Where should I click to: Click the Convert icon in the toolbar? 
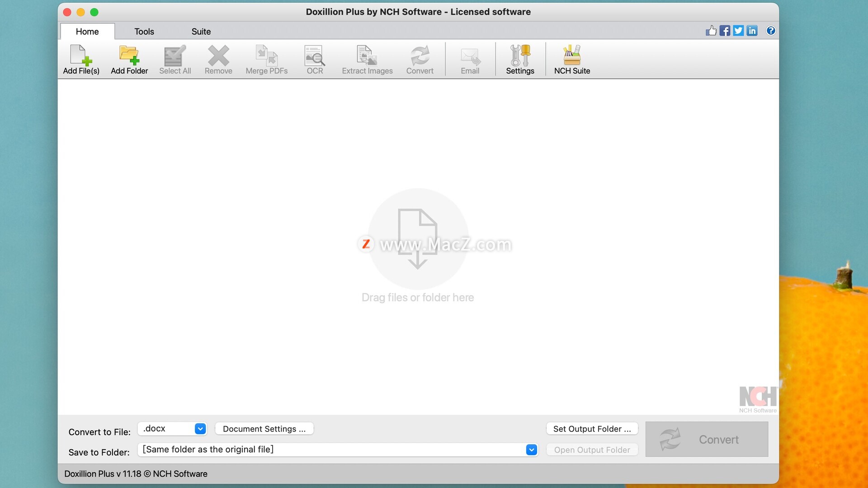[x=420, y=60]
